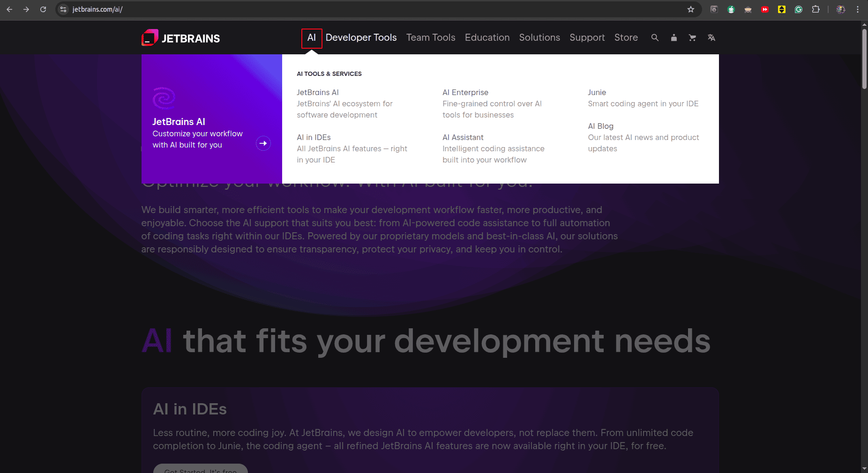The height and width of the screenshot is (473, 868).
Task: Open the Team Tools menu
Action: pyautogui.click(x=431, y=37)
